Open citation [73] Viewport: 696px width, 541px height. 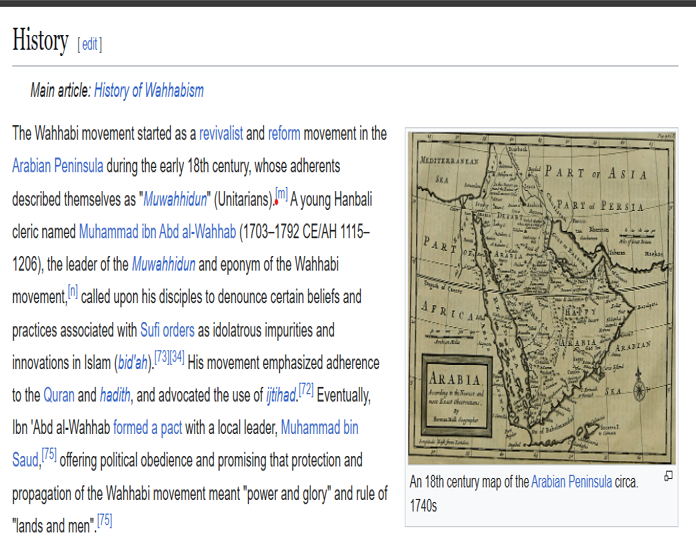point(162,357)
